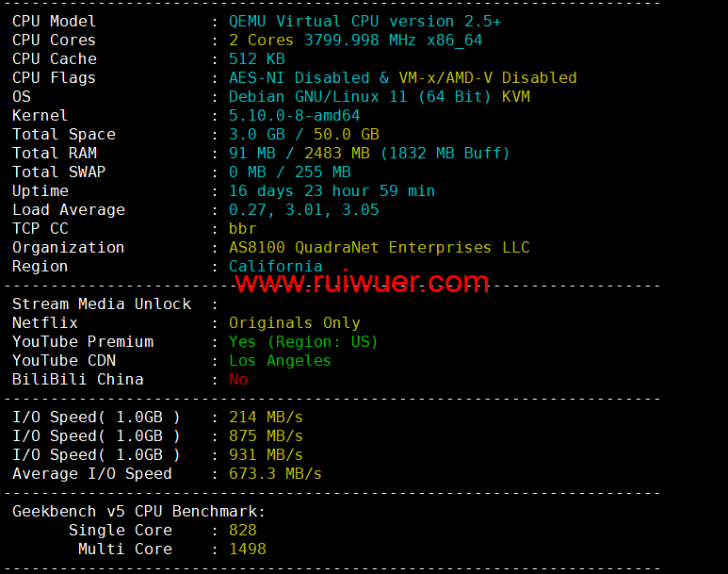Click the QEMU Virtual CPU version text

(364, 22)
